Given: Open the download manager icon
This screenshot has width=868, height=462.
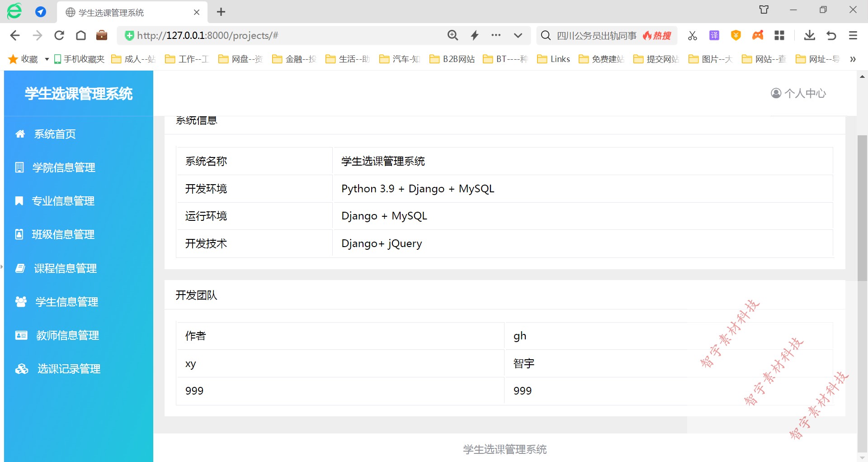Looking at the screenshot, I should (x=809, y=35).
